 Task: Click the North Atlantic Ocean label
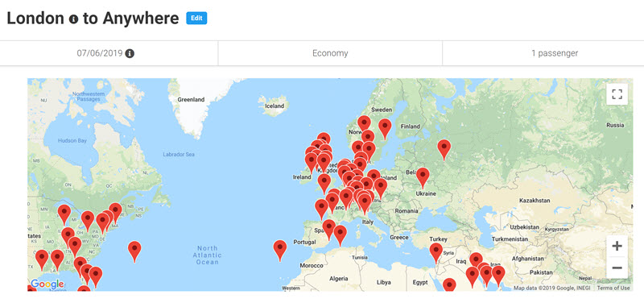click(x=208, y=255)
